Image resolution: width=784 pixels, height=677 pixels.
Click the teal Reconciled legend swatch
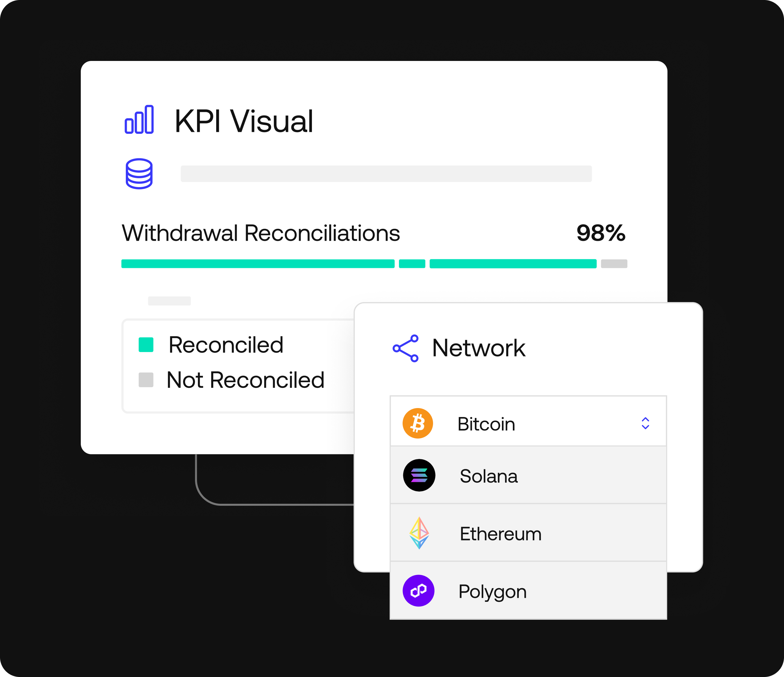(x=146, y=345)
